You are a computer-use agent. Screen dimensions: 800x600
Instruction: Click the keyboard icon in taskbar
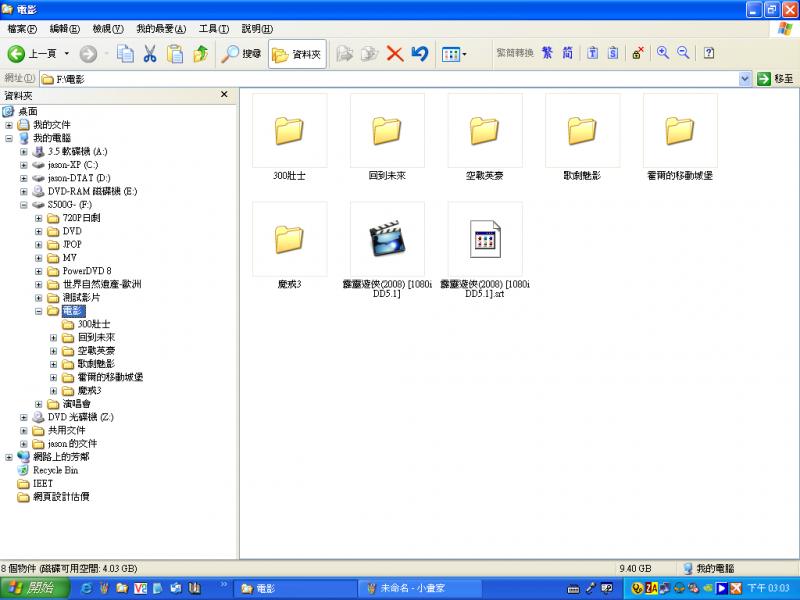tap(573, 589)
